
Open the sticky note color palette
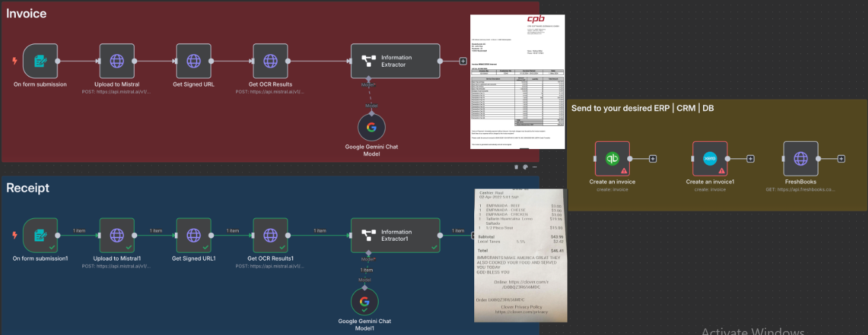click(526, 167)
